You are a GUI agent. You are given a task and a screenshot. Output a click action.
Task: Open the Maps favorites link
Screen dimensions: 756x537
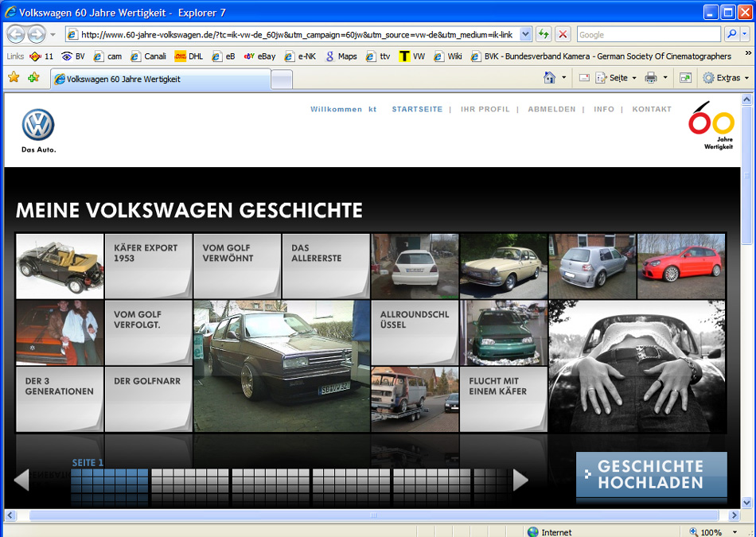click(x=341, y=56)
